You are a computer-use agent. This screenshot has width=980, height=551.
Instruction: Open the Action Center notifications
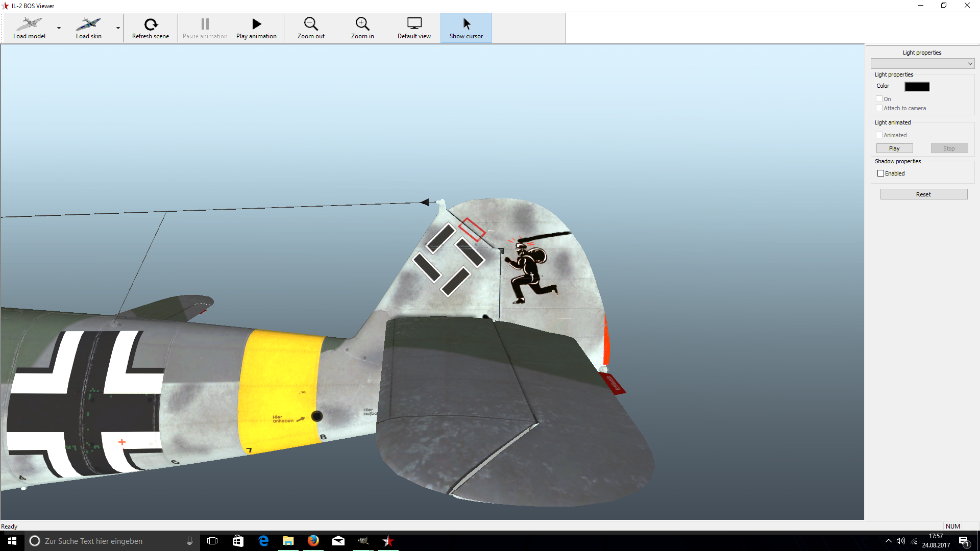pyautogui.click(x=964, y=541)
